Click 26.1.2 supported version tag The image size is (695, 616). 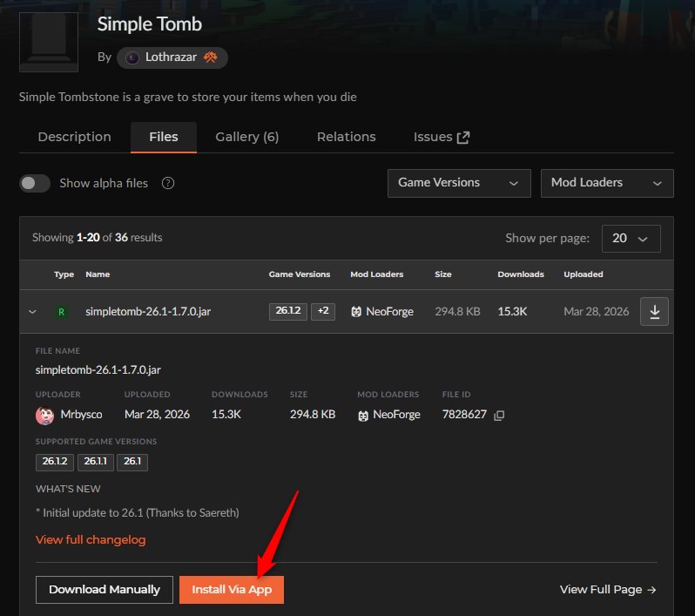tap(55, 462)
